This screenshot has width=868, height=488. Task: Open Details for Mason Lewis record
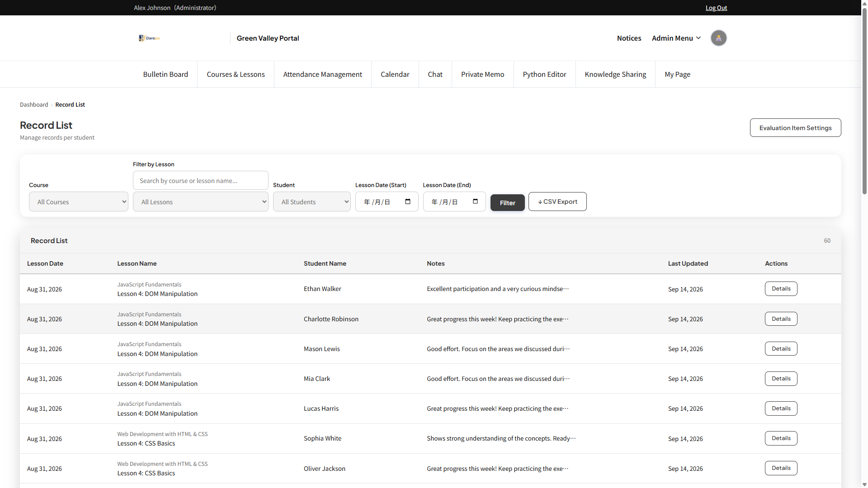[781, 349]
